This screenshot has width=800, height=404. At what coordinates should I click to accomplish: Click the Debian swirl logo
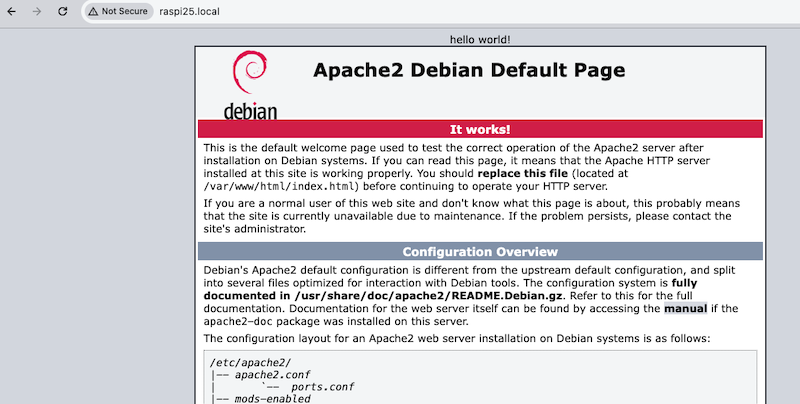point(249,71)
